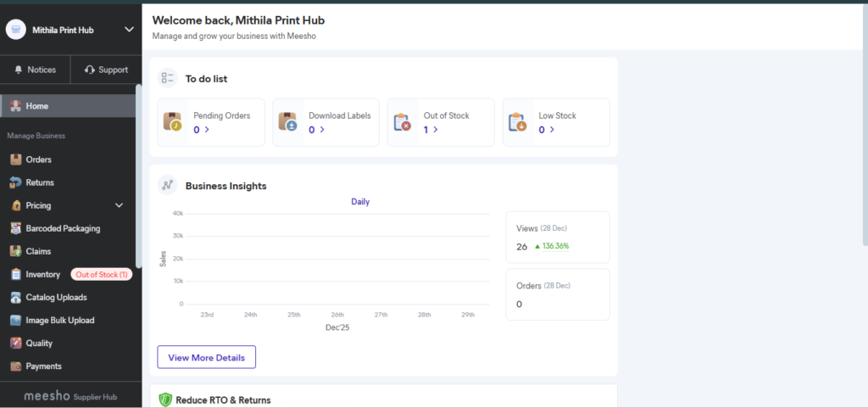Click the Image Bulk Upload icon

[x=15, y=320]
